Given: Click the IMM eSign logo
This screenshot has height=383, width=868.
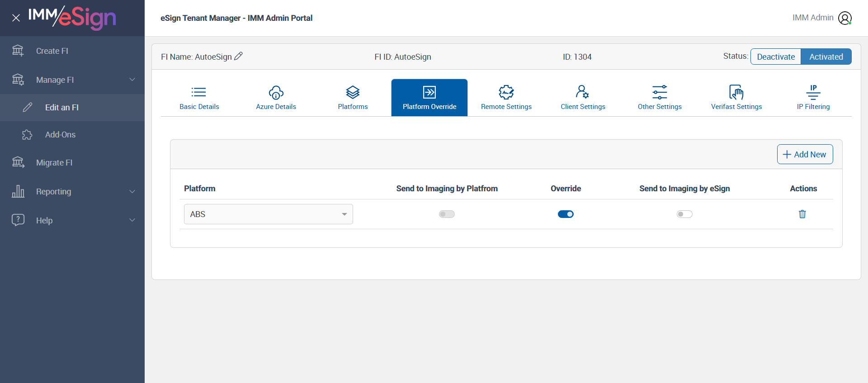Looking at the screenshot, I should (x=72, y=18).
